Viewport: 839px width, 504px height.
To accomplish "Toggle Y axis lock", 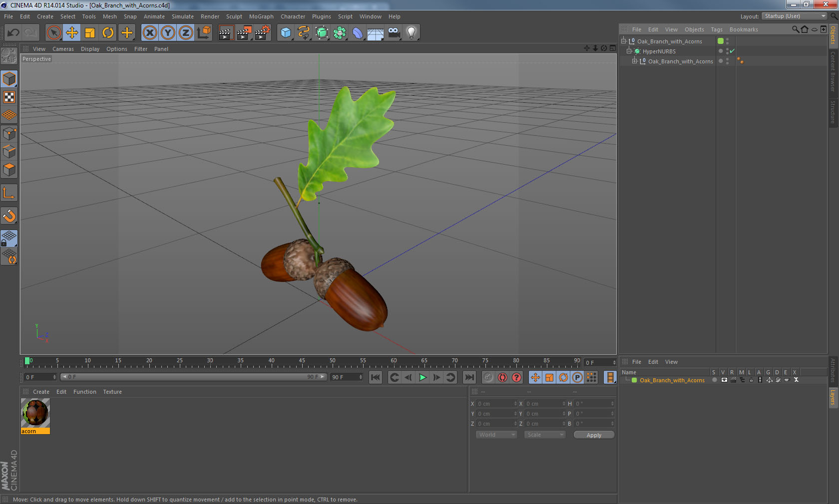I will (168, 33).
